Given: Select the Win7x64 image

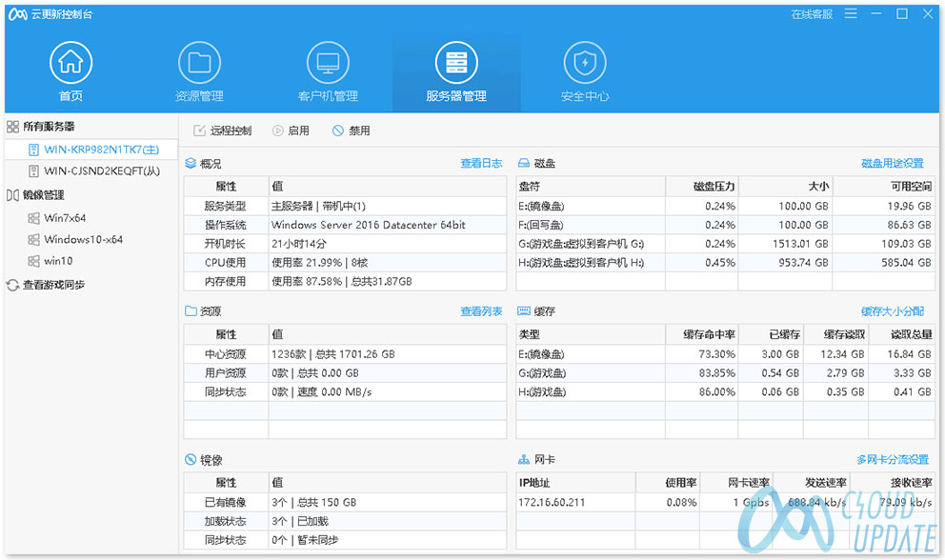Looking at the screenshot, I should (65, 218).
